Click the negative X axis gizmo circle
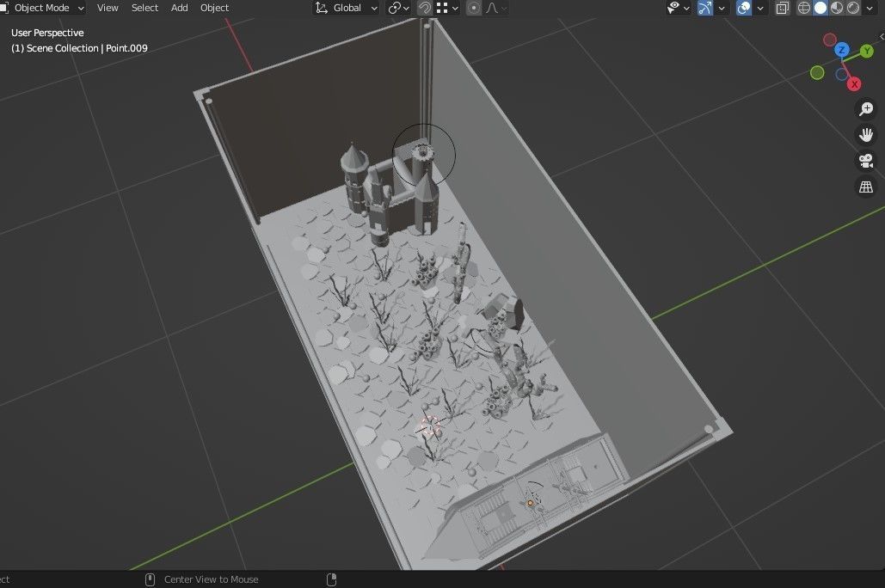Image resolution: width=885 pixels, height=588 pixels. 830,40
